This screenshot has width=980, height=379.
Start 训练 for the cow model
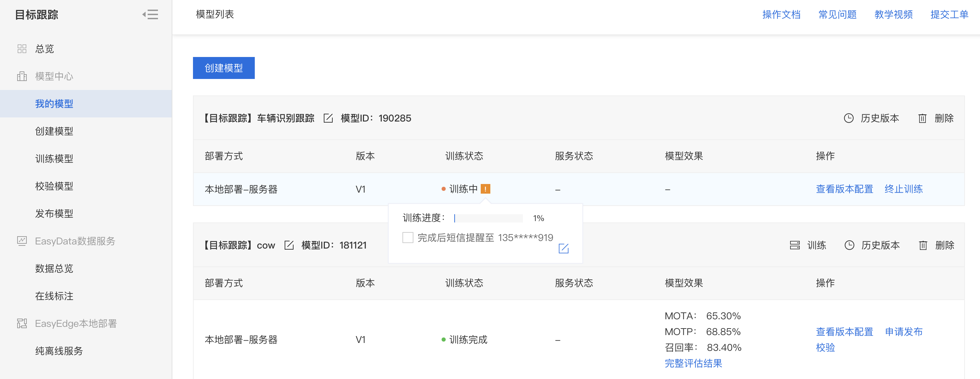point(808,245)
